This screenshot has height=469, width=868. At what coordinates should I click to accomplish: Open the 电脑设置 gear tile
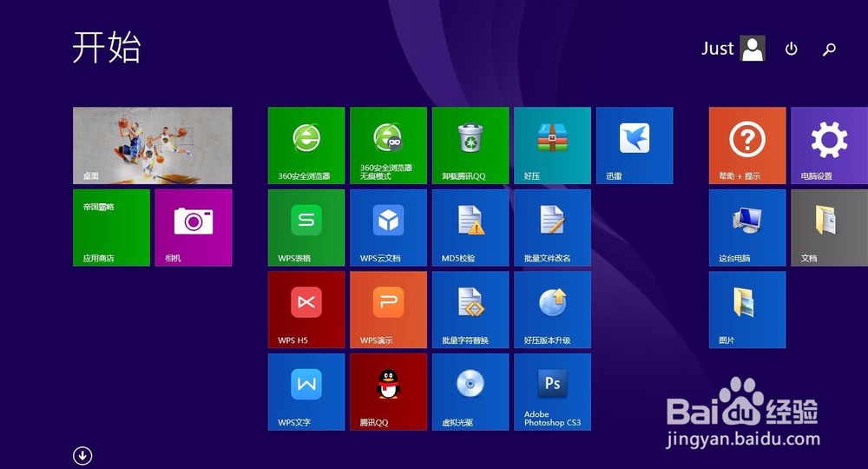tap(829, 145)
